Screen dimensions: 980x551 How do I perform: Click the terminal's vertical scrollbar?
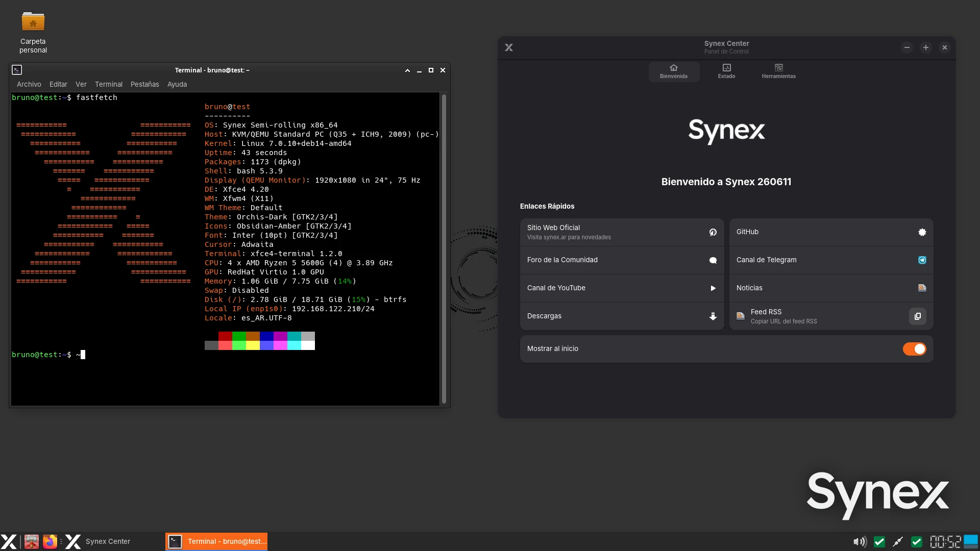coord(444,249)
